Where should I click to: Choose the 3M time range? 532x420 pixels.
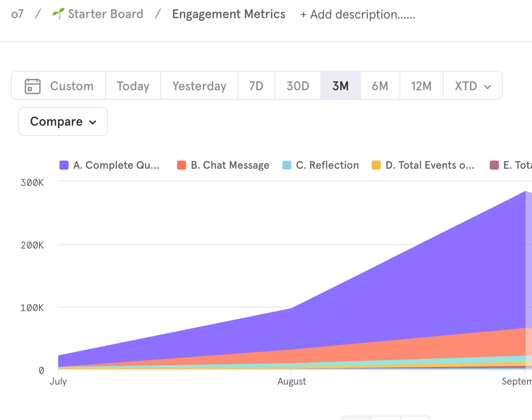pos(340,86)
